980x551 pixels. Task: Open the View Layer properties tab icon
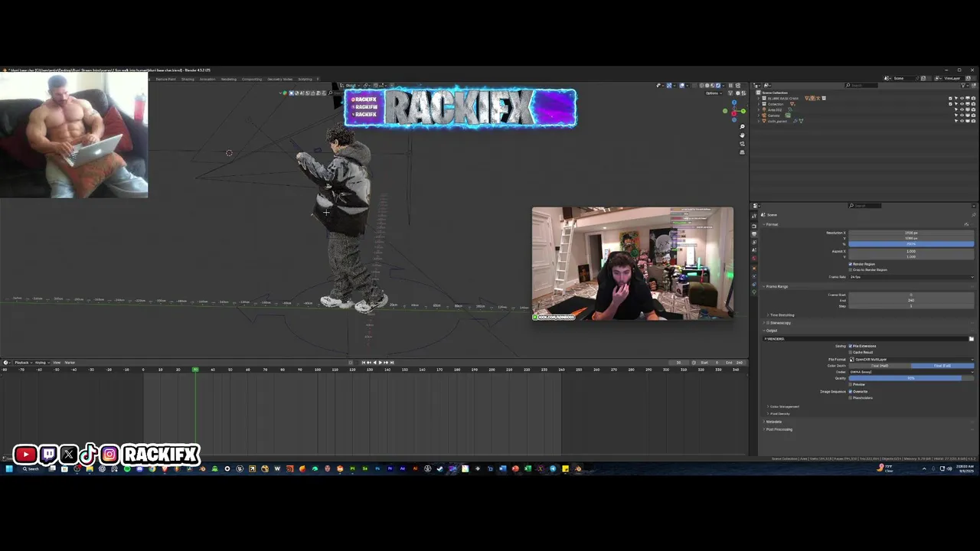pos(754,241)
